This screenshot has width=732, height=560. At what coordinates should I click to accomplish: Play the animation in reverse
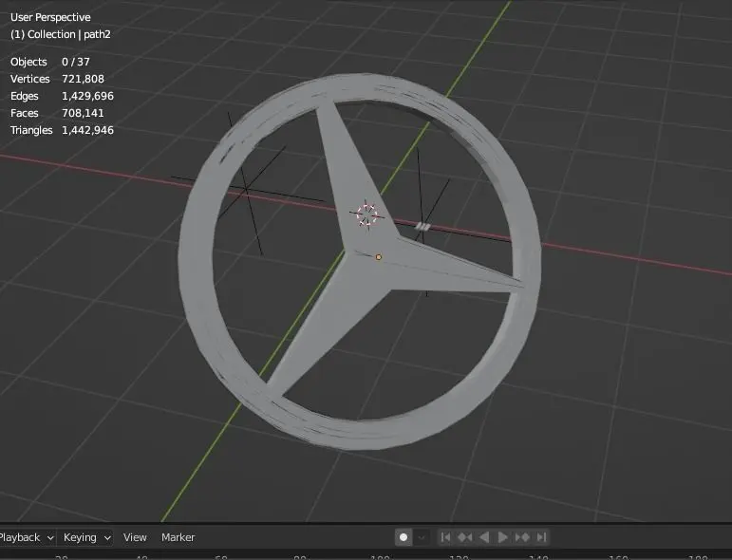484,537
